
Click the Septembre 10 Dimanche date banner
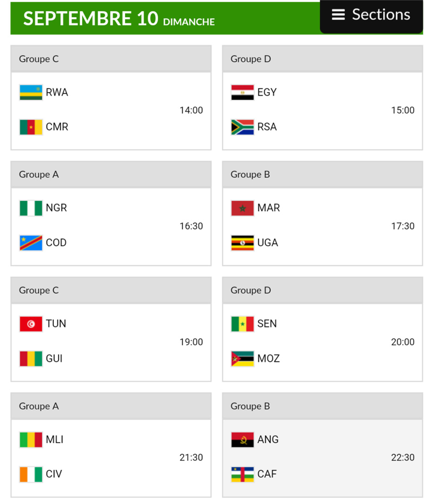click(x=119, y=19)
